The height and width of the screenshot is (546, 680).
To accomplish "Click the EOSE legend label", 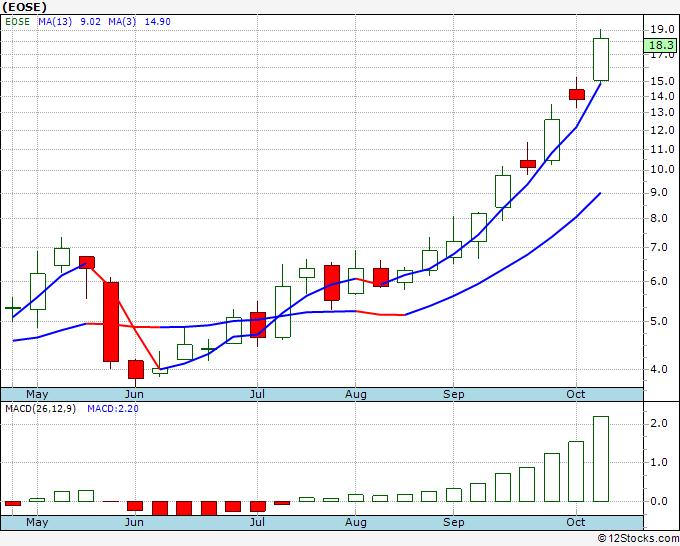I will tap(18, 22).
